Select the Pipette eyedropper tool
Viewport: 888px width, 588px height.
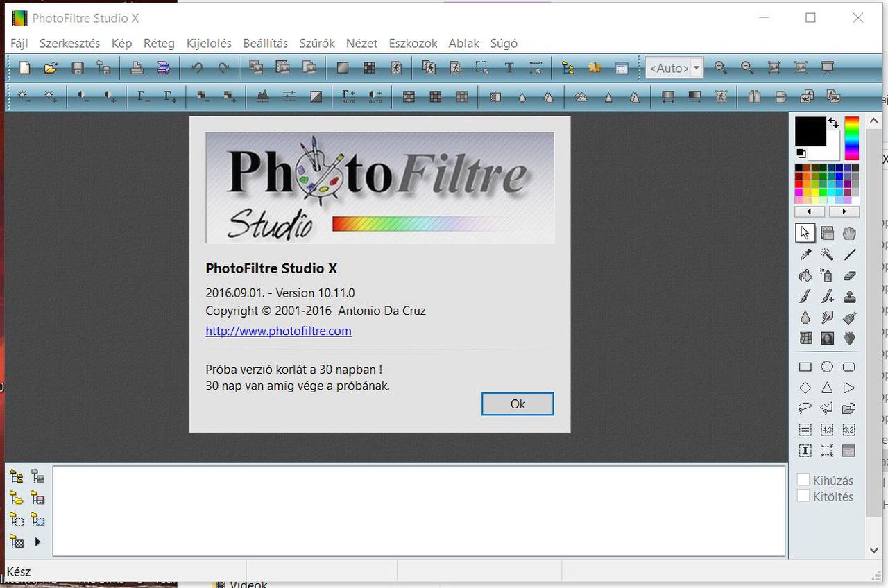pos(805,254)
